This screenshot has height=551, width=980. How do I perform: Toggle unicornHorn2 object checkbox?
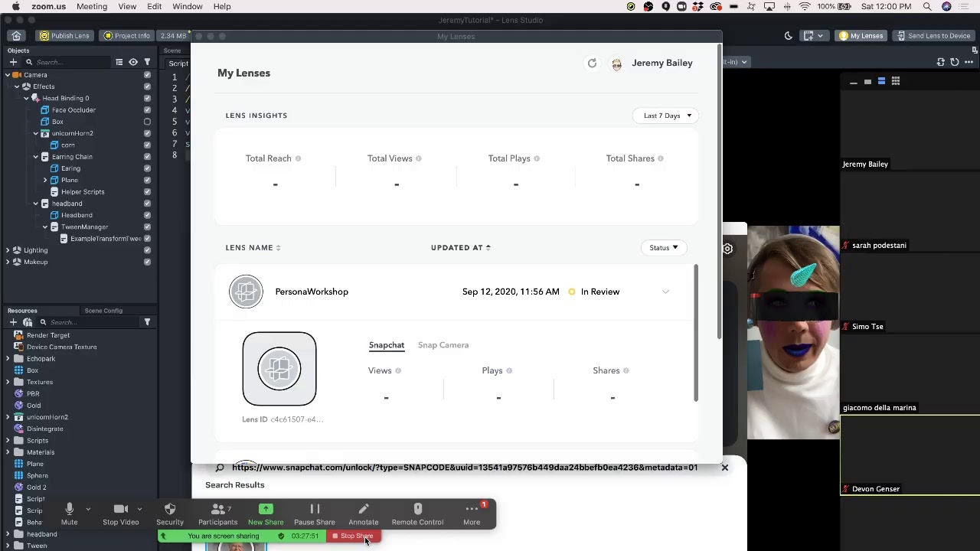click(x=147, y=133)
